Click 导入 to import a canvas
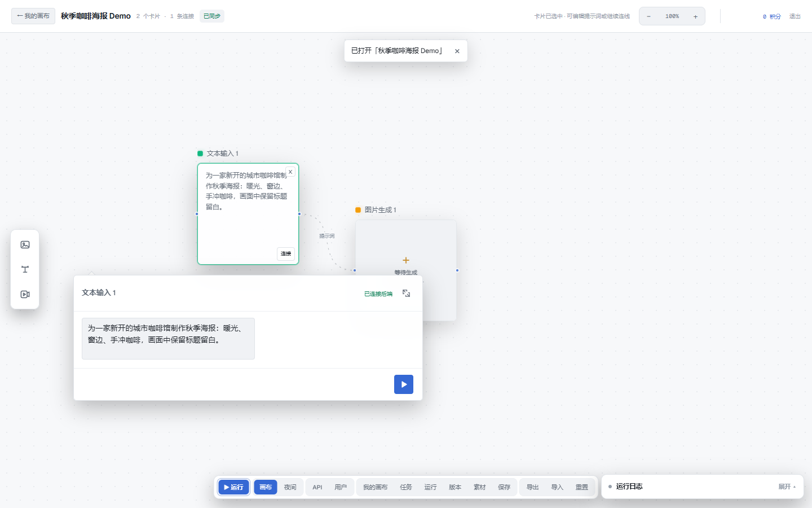 tap(557, 487)
